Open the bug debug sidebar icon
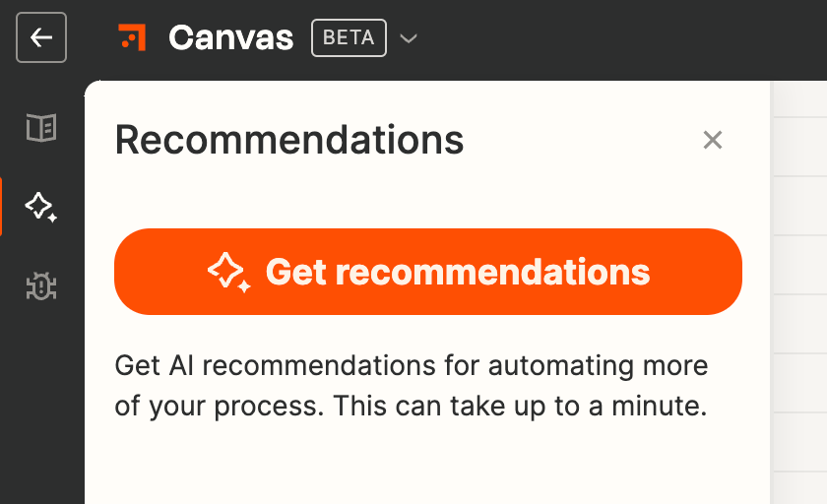Image resolution: width=827 pixels, height=504 pixels. 41,286
